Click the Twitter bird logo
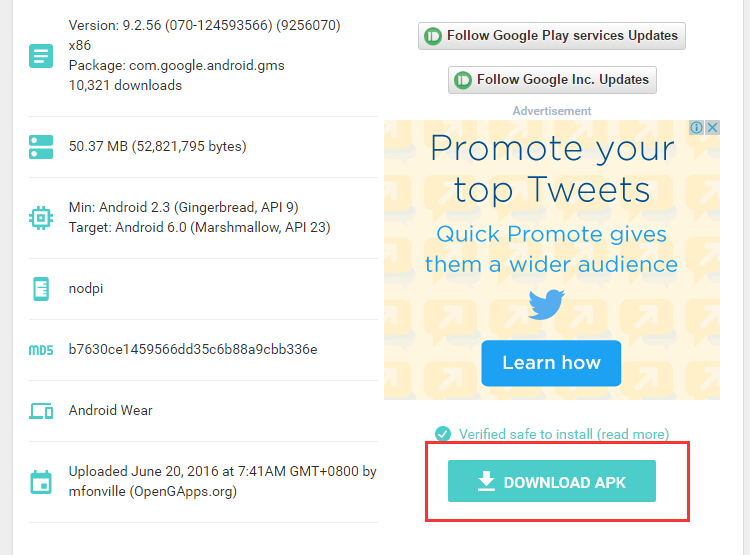The width and height of the screenshot is (750, 555). [x=547, y=304]
